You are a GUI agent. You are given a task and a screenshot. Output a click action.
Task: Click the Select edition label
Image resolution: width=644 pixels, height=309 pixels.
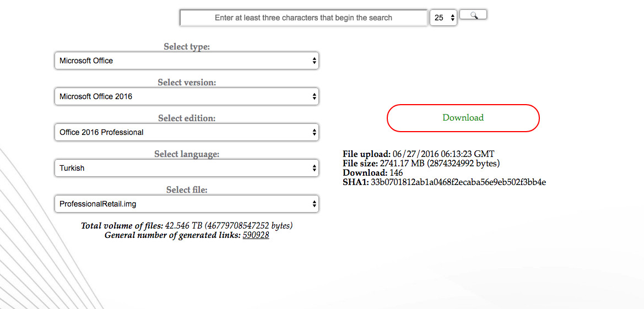pyautogui.click(x=187, y=118)
